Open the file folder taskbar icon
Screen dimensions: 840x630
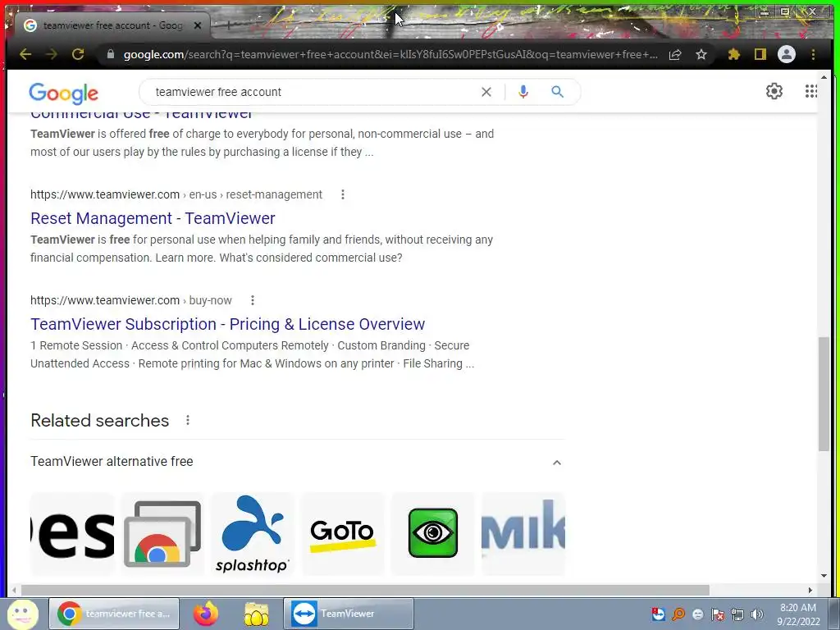[x=257, y=614]
